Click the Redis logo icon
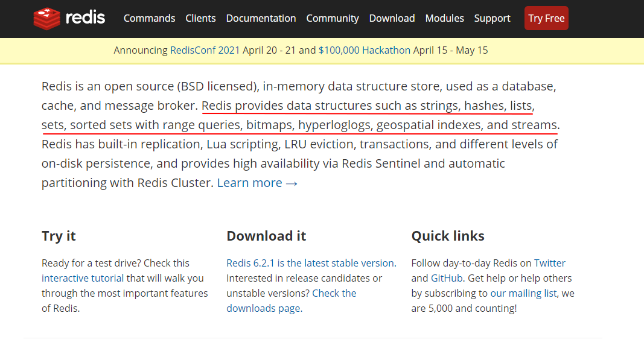Viewport: 644px width, 351px height. tap(46, 19)
